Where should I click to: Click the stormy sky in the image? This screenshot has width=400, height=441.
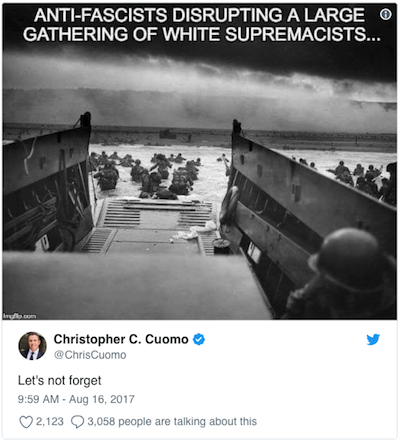[200, 83]
